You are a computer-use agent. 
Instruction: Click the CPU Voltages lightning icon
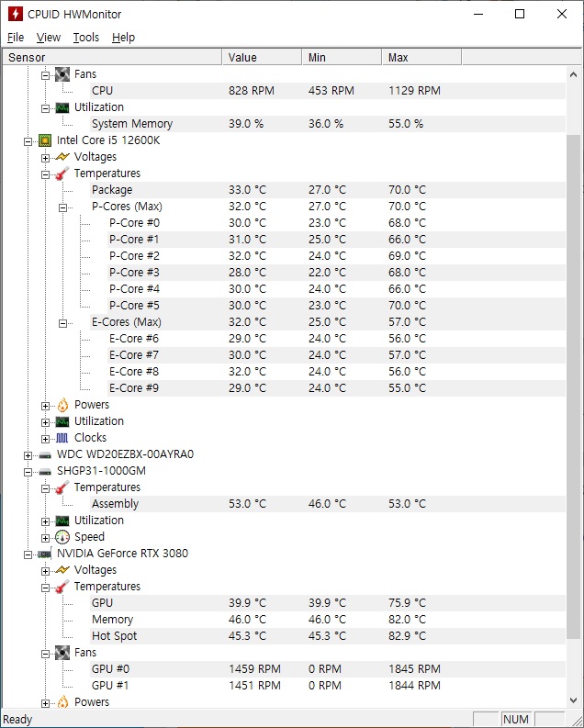click(x=62, y=157)
